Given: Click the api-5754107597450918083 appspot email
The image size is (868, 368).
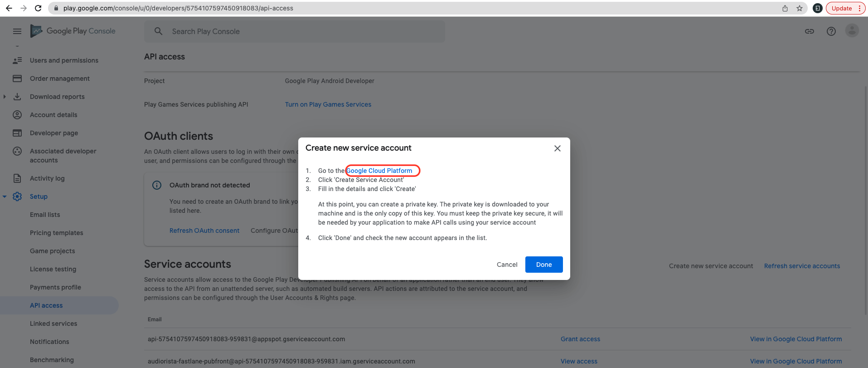Looking at the screenshot, I should point(246,339).
